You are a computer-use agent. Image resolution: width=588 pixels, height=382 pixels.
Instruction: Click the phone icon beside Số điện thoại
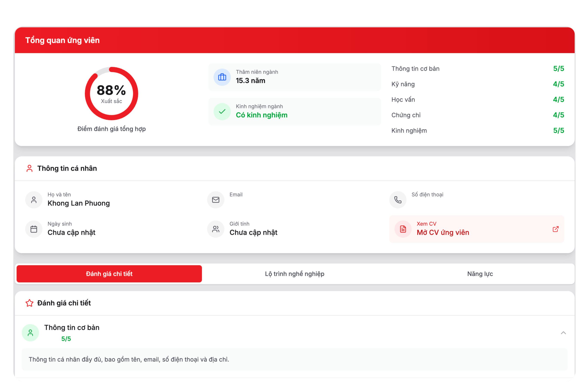point(397,200)
